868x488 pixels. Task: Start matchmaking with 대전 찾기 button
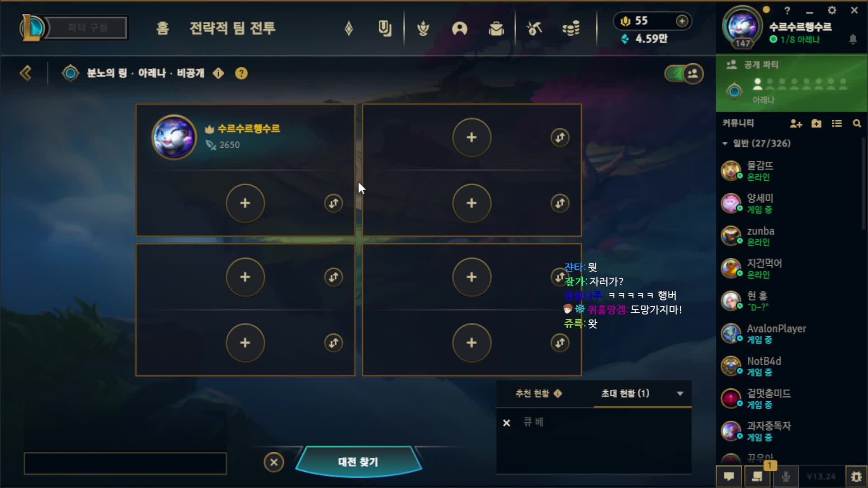(358, 462)
